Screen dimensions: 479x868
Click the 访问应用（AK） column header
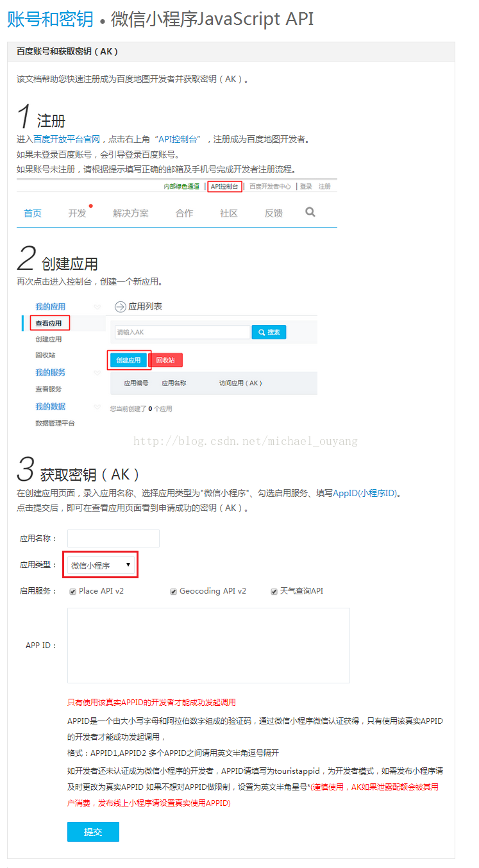click(x=240, y=383)
